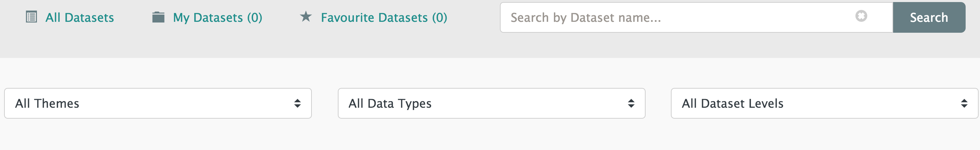Click the folder icon beside My Datasets
The image size is (980, 150).
pos(158,17)
